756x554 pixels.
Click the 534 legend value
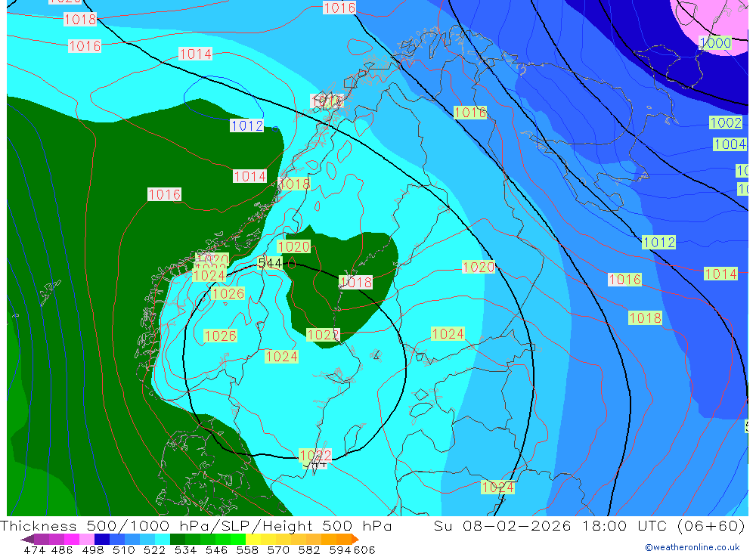tap(186, 549)
